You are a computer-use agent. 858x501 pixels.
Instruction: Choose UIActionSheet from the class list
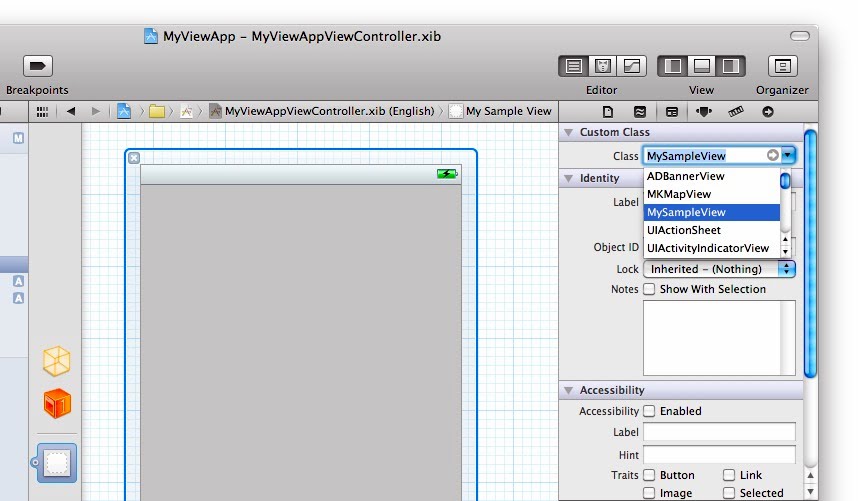tap(684, 230)
